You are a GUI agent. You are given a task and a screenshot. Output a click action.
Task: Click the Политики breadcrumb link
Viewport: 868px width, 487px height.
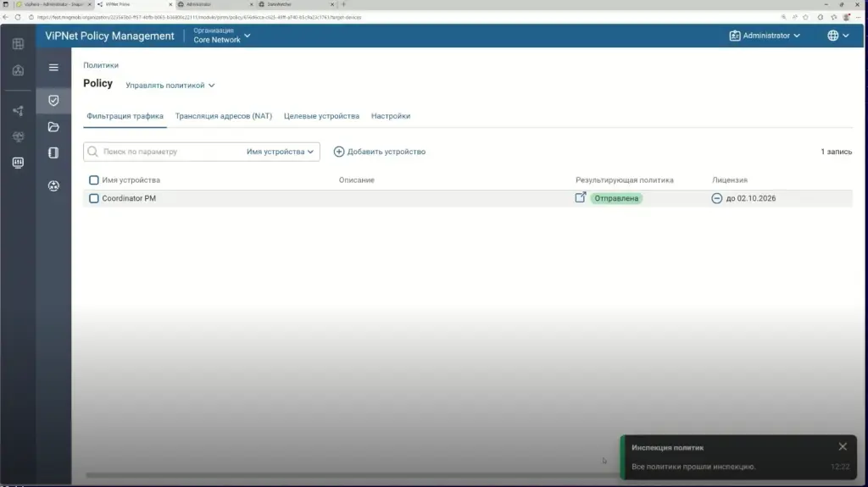click(101, 65)
